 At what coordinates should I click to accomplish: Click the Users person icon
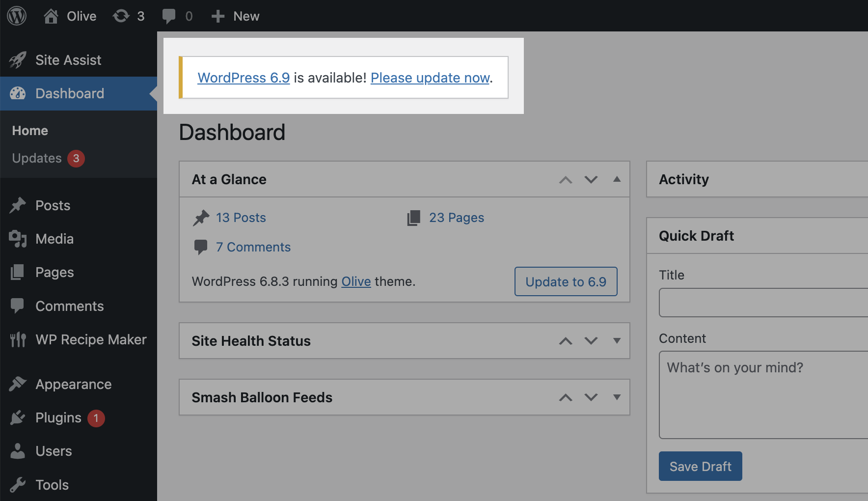click(18, 451)
